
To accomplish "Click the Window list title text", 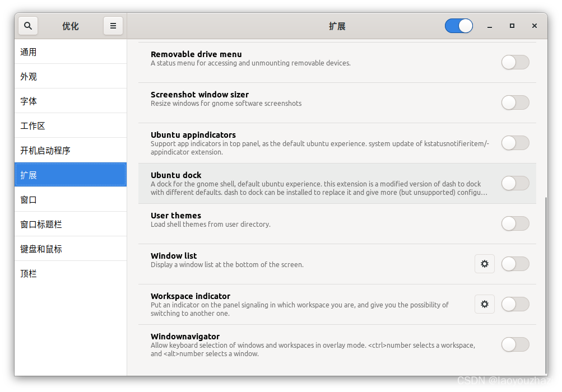I will 174,256.
